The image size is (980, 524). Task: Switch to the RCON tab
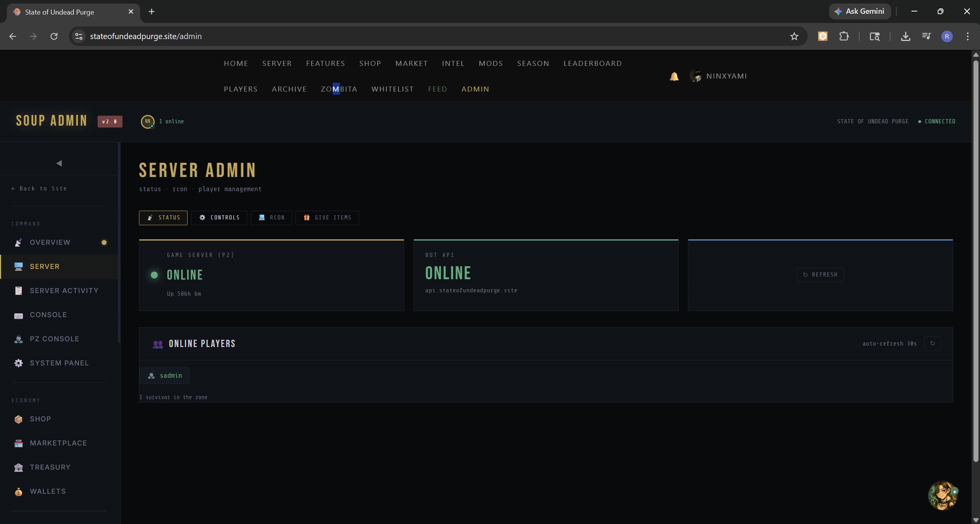pyautogui.click(x=271, y=218)
